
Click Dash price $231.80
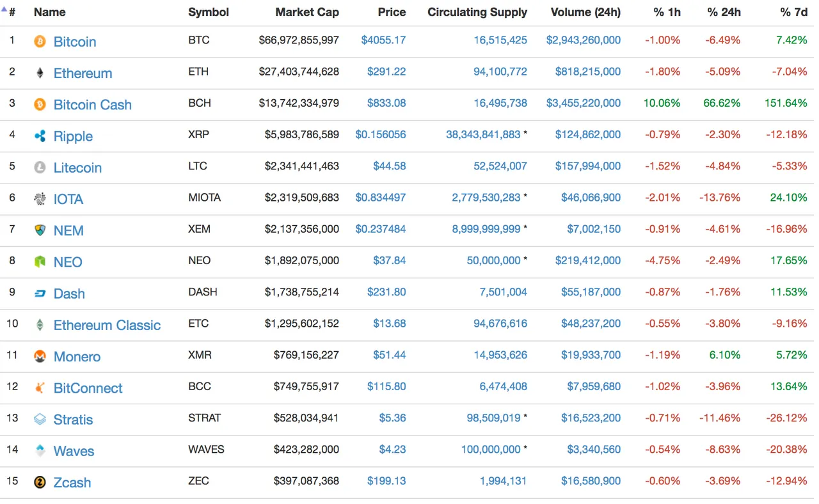[386, 292]
